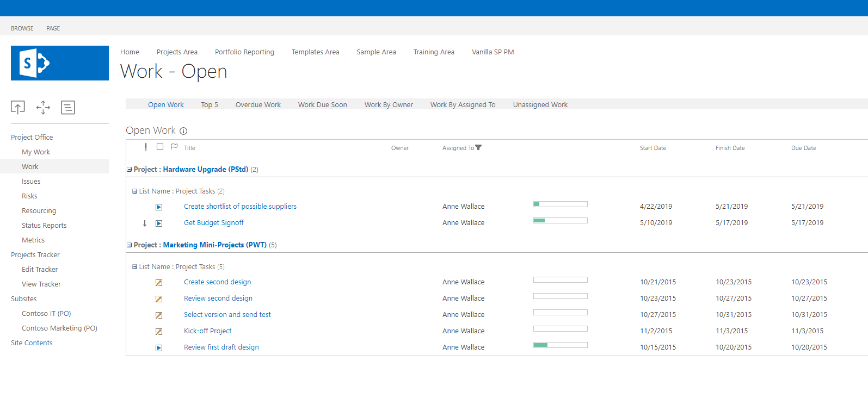The image size is (868, 417).
Task: Click the focus on content arrows icon
Action: (x=43, y=108)
